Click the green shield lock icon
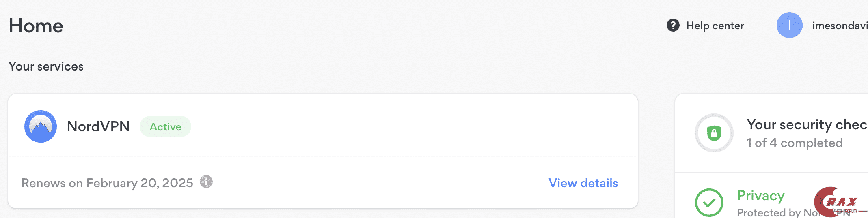 [714, 133]
